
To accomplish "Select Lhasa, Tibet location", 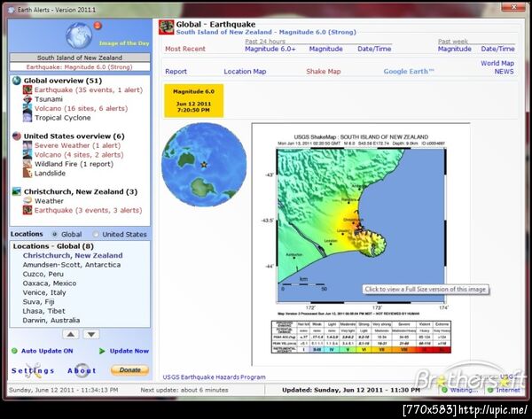I will (x=43, y=311).
